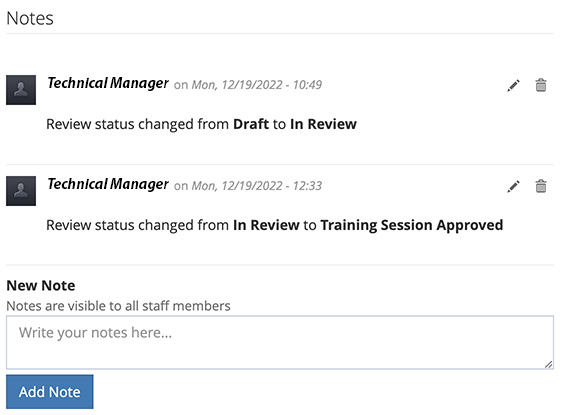Click the text area resize handle corner
The height and width of the screenshot is (415, 561).
[x=548, y=365]
